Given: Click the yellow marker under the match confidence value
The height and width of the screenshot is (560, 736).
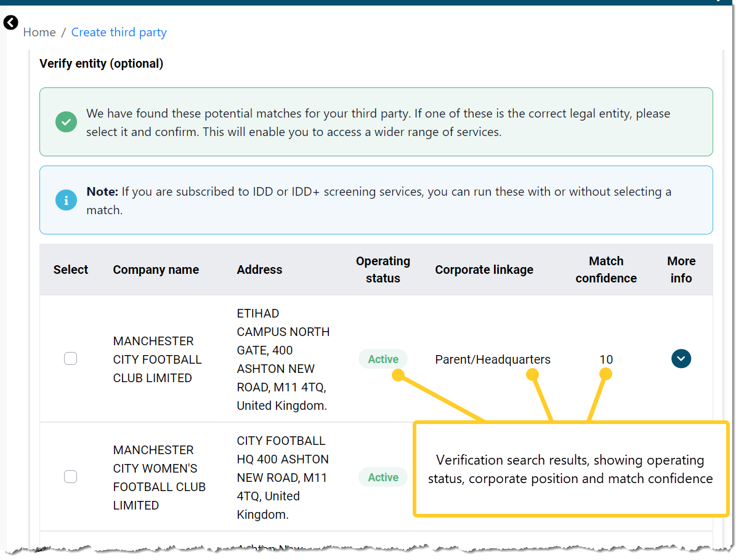Looking at the screenshot, I should pyautogui.click(x=606, y=374).
